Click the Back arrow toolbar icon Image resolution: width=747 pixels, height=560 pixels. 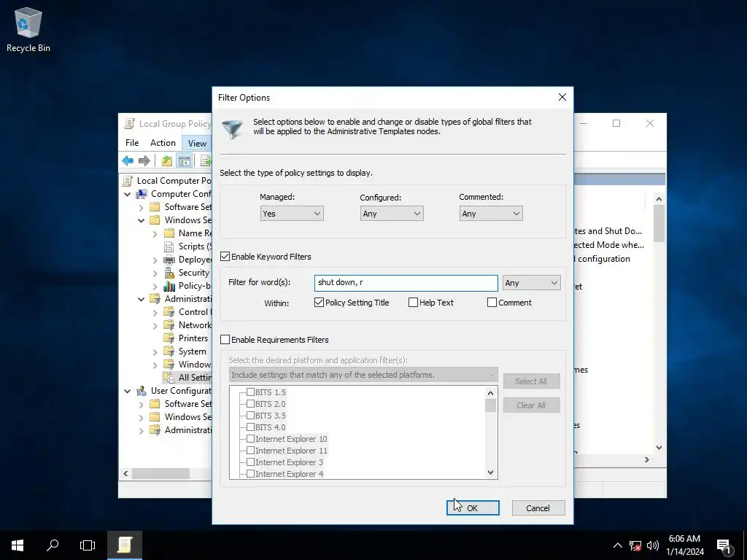[127, 161]
